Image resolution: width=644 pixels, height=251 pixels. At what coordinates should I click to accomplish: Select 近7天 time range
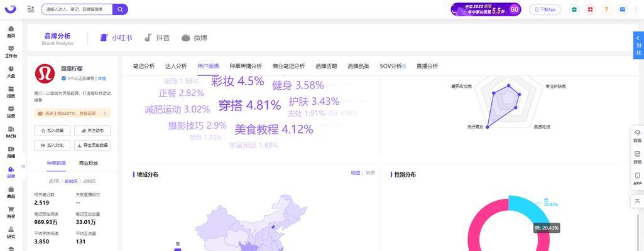54,181
